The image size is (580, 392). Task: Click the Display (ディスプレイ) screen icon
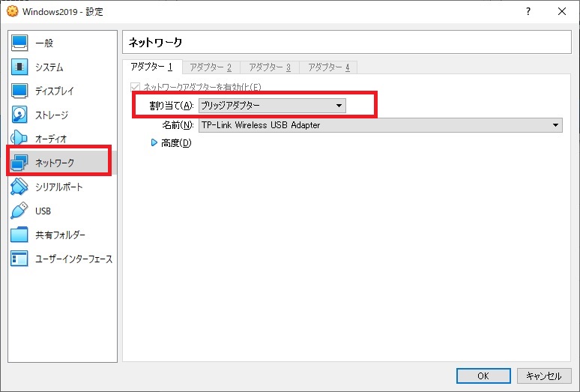19,91
